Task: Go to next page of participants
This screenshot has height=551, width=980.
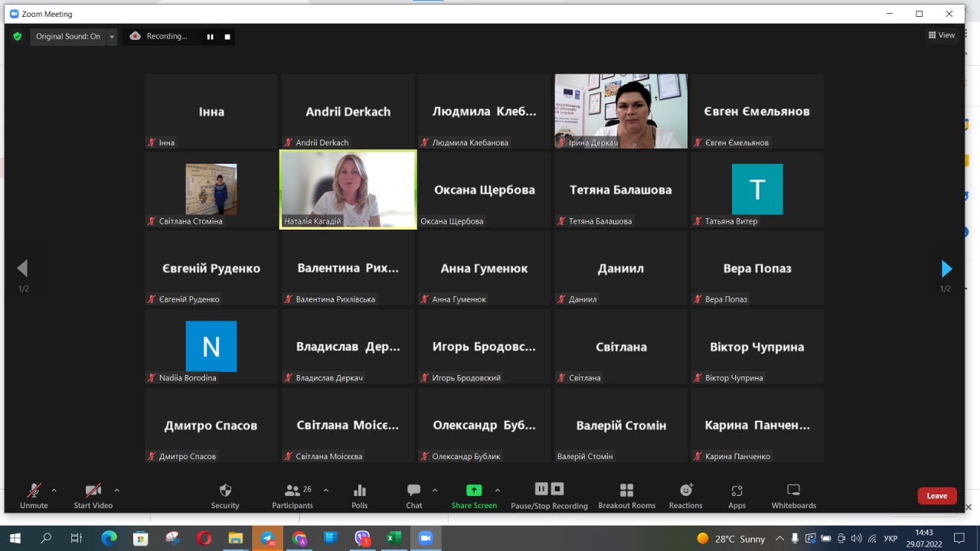Action: tap(946, 269)
